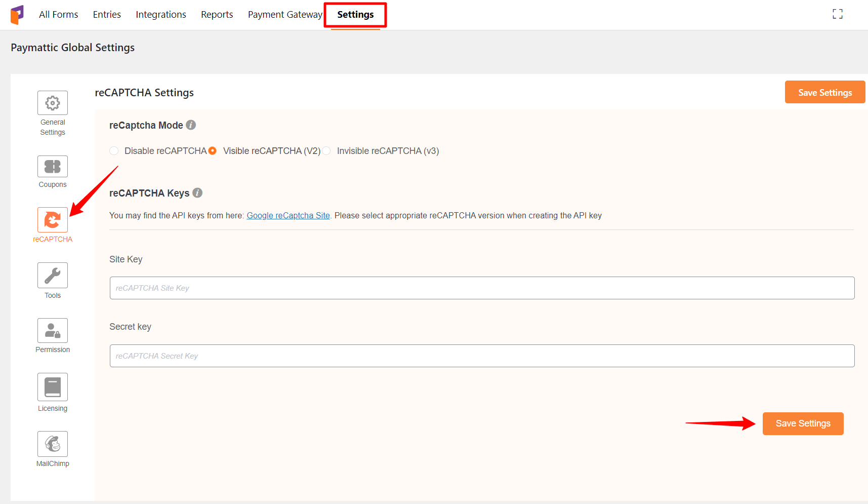This screenshot has height=504, width=868.
Task: Show reCaptcha Mode info tooltip icon
Action: click(x=191, y=125)
